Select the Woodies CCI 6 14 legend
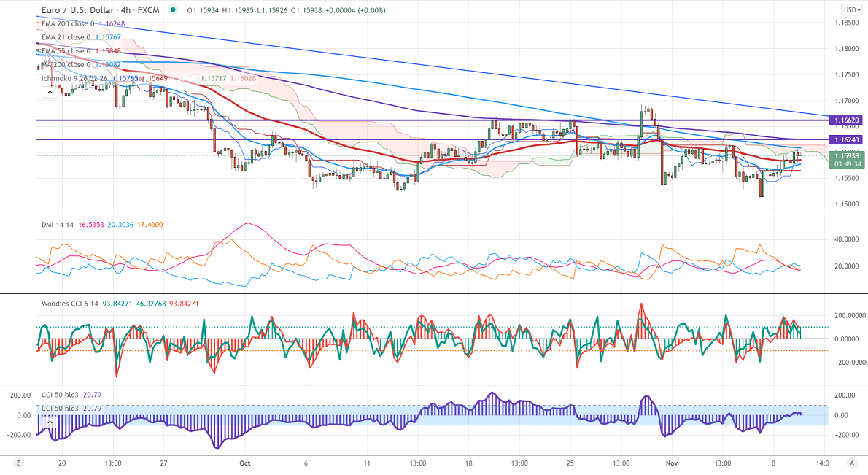This screenshot has height=475, width=868. coord(70,304)
